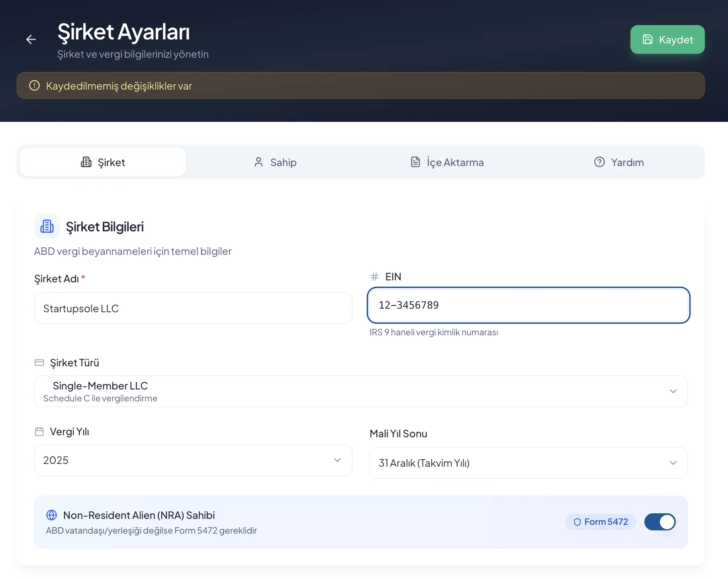Click the warning icon in unsaved changes banner
The height and width of the screenshot is (579, 728).
pyautogui.click(x=35, y=86)
